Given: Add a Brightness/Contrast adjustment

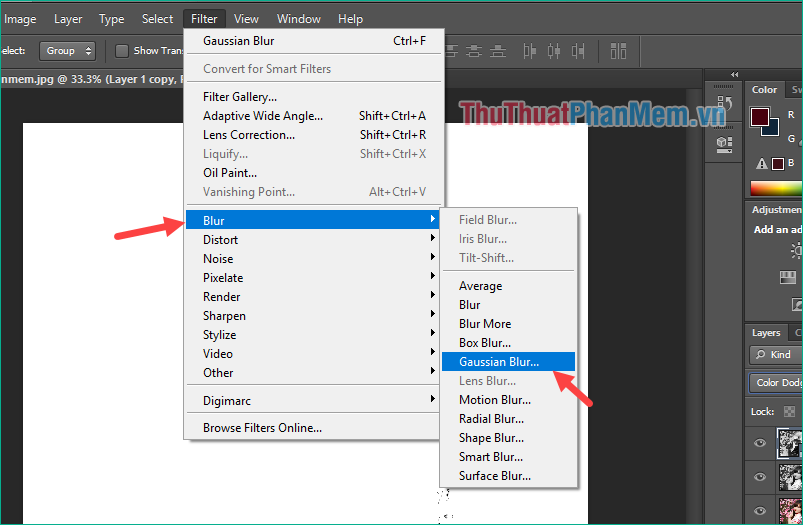Looking at the screenshot, I should point(796,250).
